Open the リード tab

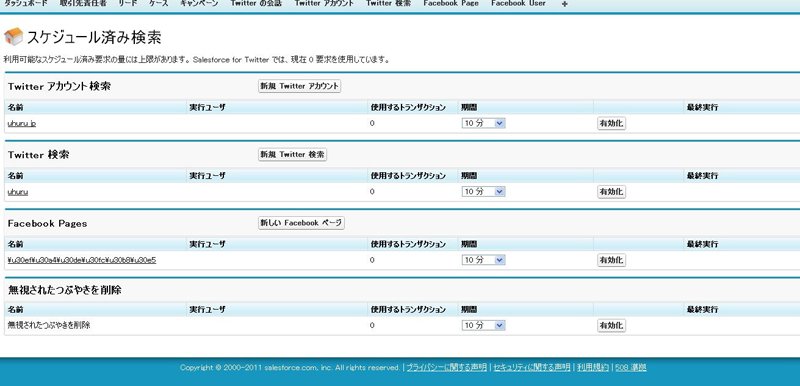click(x=128, y=4)
